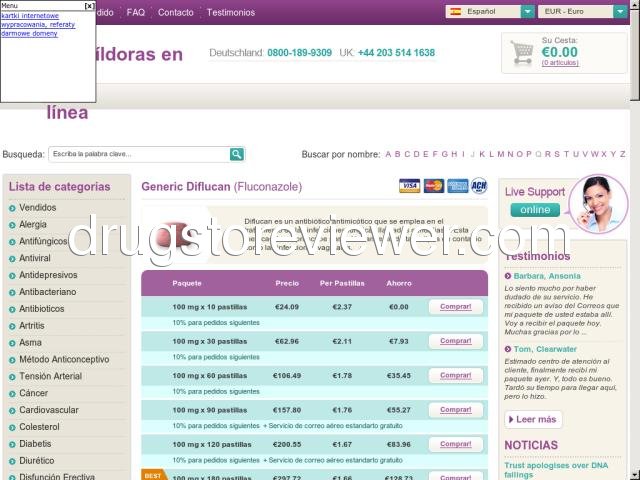This screenshot has height=480, width=640.
Task: Click bullet icon next to Tom, Clearwater
Action: click(508, 349)
